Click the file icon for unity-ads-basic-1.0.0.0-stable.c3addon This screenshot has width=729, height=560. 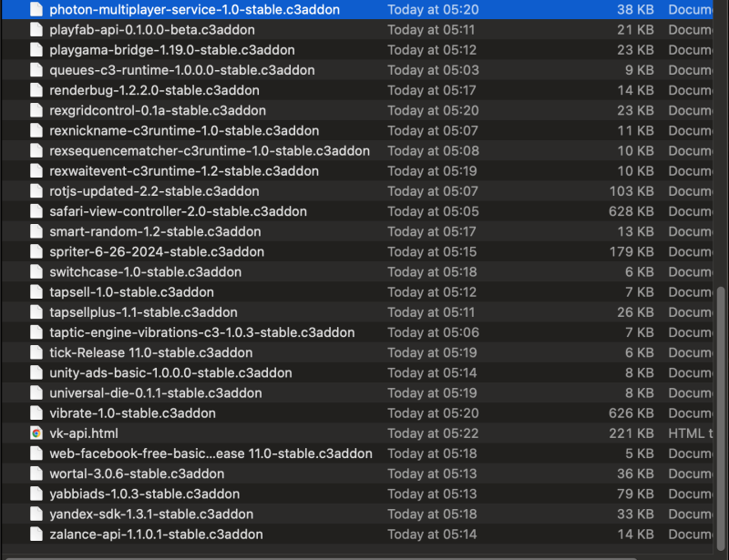coord(36,372)
